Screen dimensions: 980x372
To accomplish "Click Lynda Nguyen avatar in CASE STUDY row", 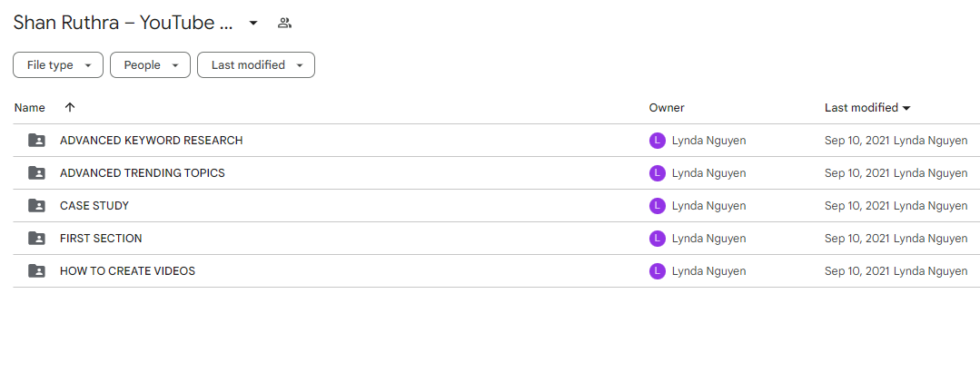I will click(657, 205).
